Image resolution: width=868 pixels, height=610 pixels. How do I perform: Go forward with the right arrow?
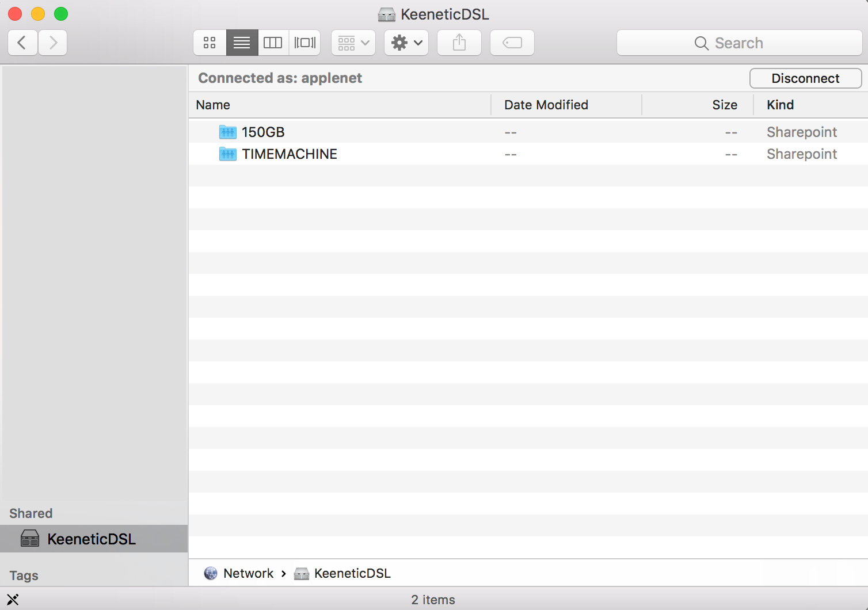pos(53,43)
